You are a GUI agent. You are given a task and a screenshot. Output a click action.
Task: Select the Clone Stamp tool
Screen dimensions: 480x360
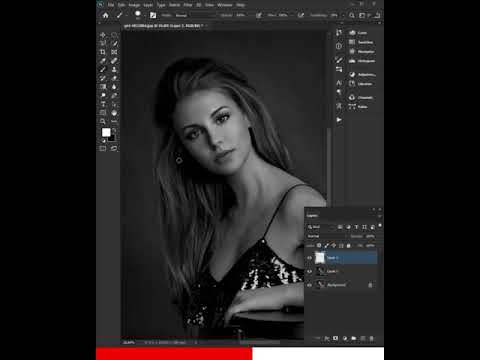[114, 69]
